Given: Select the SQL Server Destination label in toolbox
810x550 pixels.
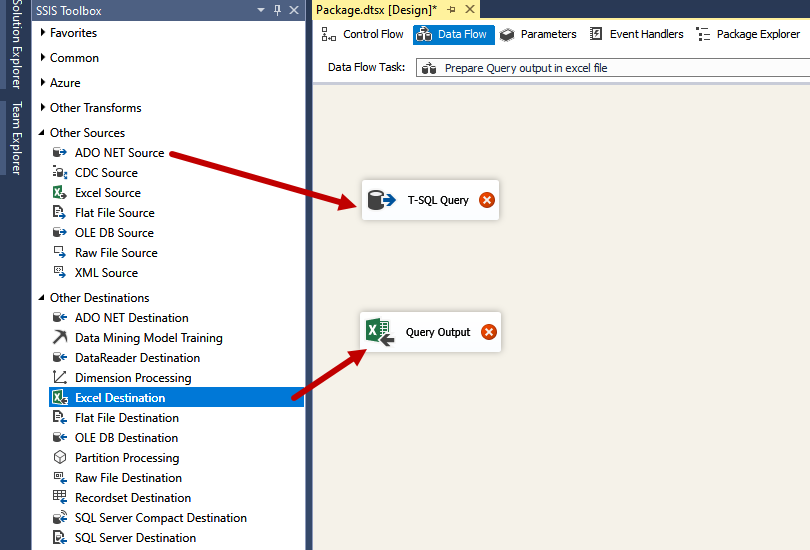Looking at the screenshot, I should coord(135,537).
